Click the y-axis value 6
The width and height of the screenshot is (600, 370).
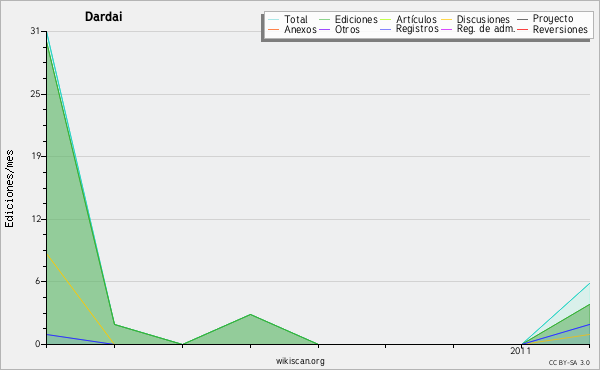point(38,281)
